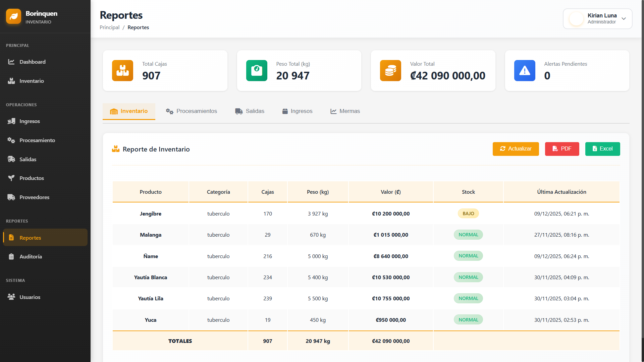Click the Salidas truck icon in sidebar
The image size is (644, 362).
(x=11, y=159)
